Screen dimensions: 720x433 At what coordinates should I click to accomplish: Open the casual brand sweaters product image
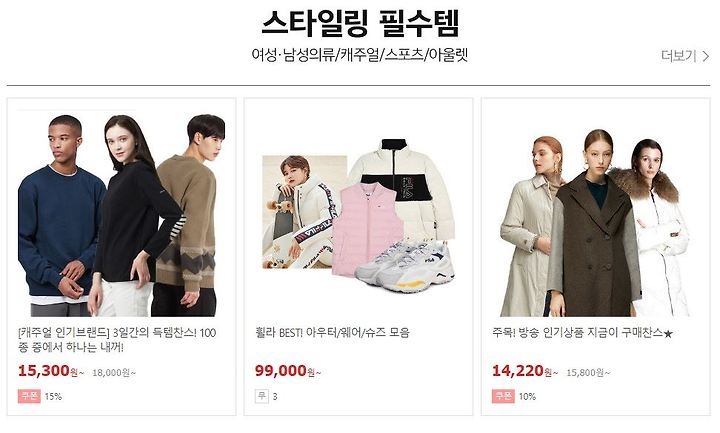point(122,213)
